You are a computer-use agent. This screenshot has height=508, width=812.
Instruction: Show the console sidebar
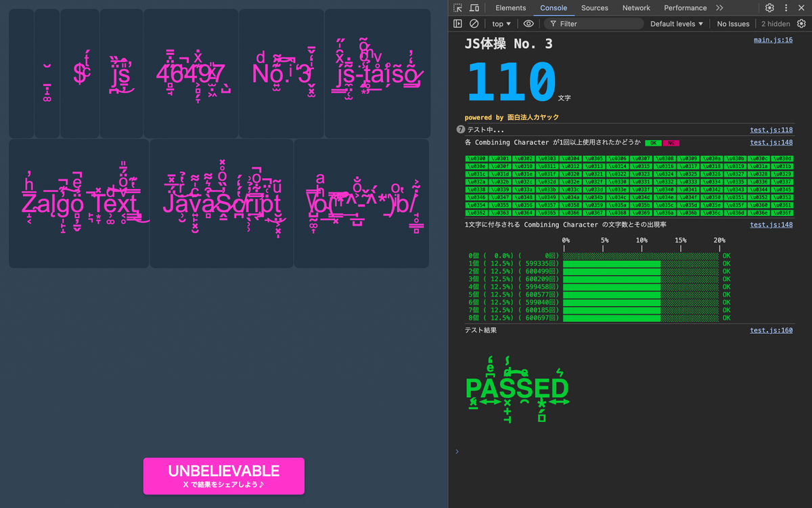tap(458, 24)
